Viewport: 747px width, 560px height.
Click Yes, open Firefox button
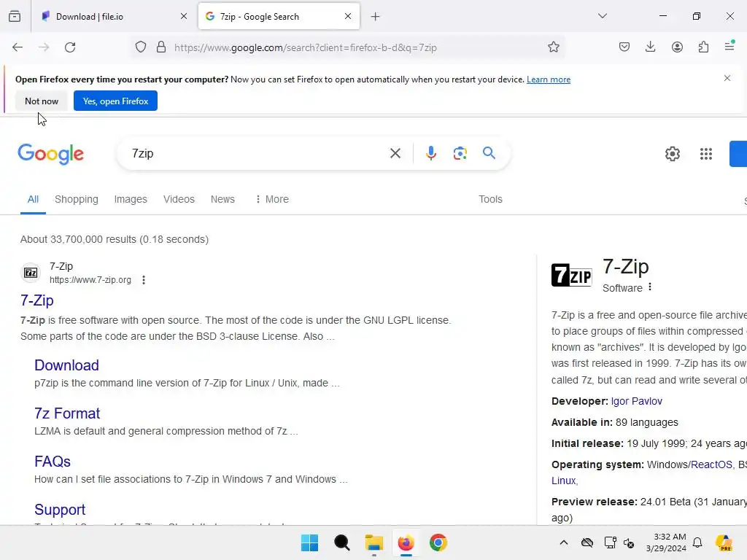tap(115, 101)
